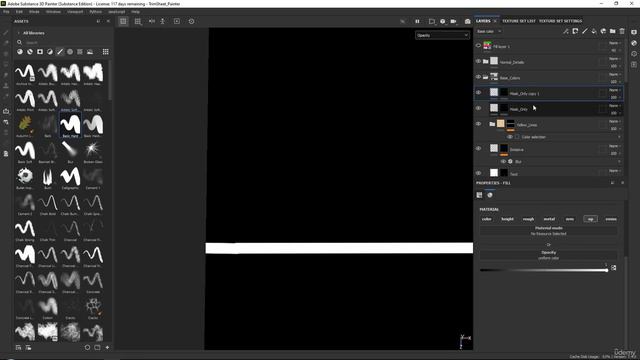Open blend mode dropdown for Normal_Details

(x=615, y=59)
